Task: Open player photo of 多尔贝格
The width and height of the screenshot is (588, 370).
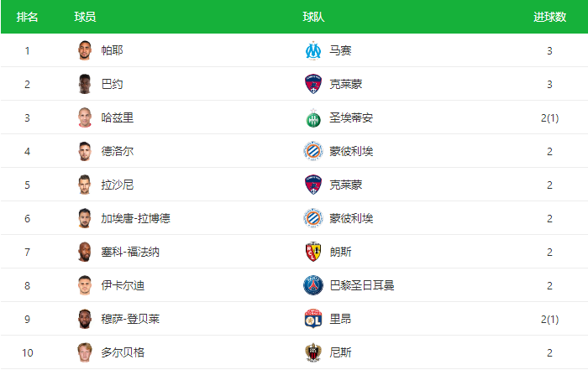Action: pyautogui.click(x=85, y=352)
